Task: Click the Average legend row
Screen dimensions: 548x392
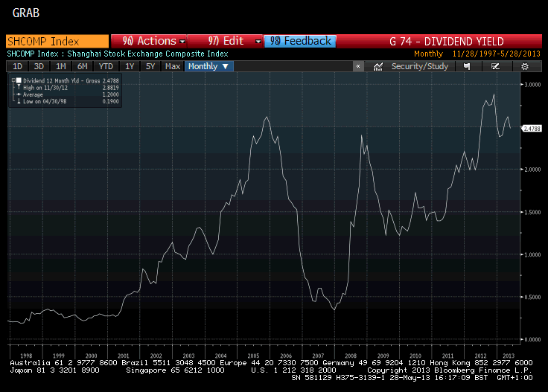Action: pyautogui.click(x=67, y=94)
